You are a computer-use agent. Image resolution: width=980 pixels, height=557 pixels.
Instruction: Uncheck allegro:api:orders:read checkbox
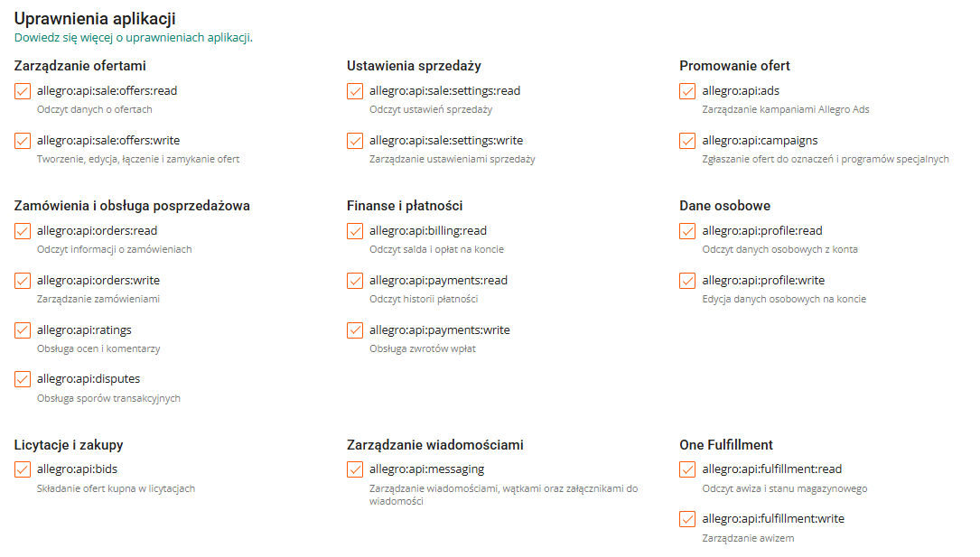[x=23, y=231]
